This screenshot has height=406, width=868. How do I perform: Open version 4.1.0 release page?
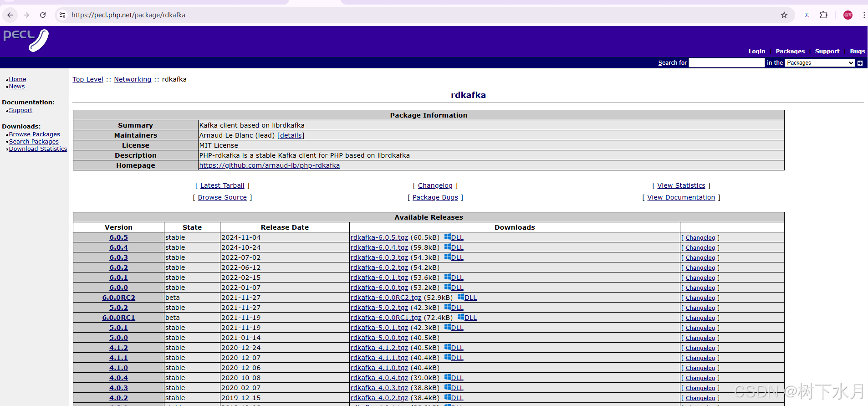click(118, 368)
